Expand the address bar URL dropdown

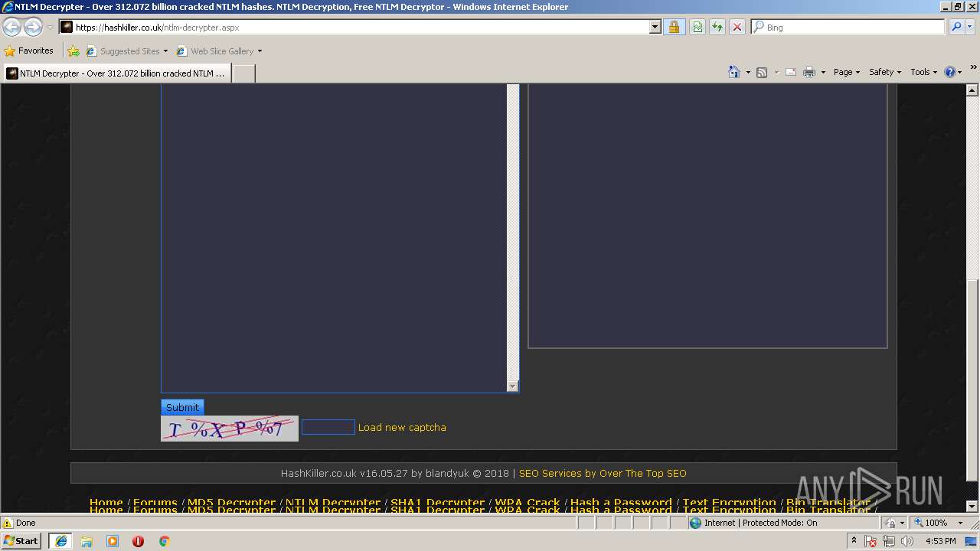pyautogui.click(x=655, y=27)
